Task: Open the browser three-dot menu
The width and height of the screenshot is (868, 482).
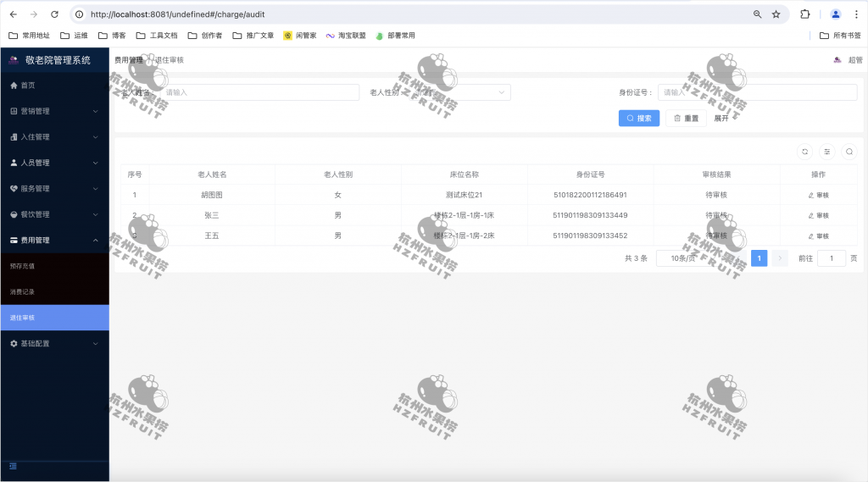Action: coord(856,14)
